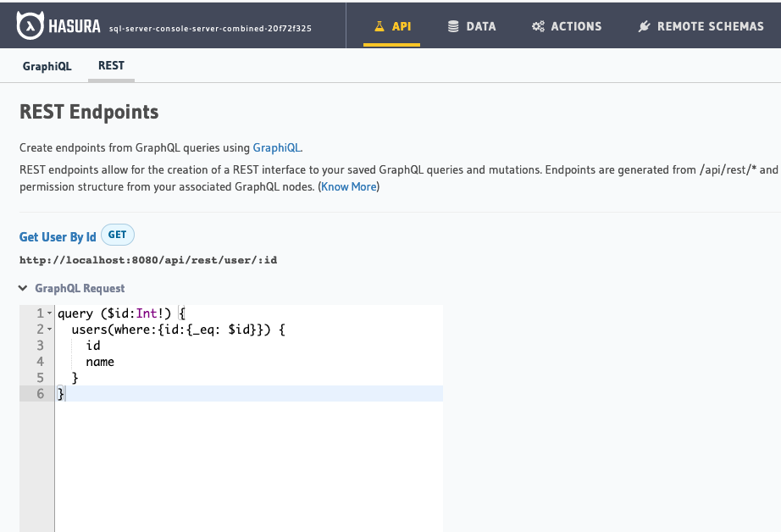Fold the query block on line 1

48,313
